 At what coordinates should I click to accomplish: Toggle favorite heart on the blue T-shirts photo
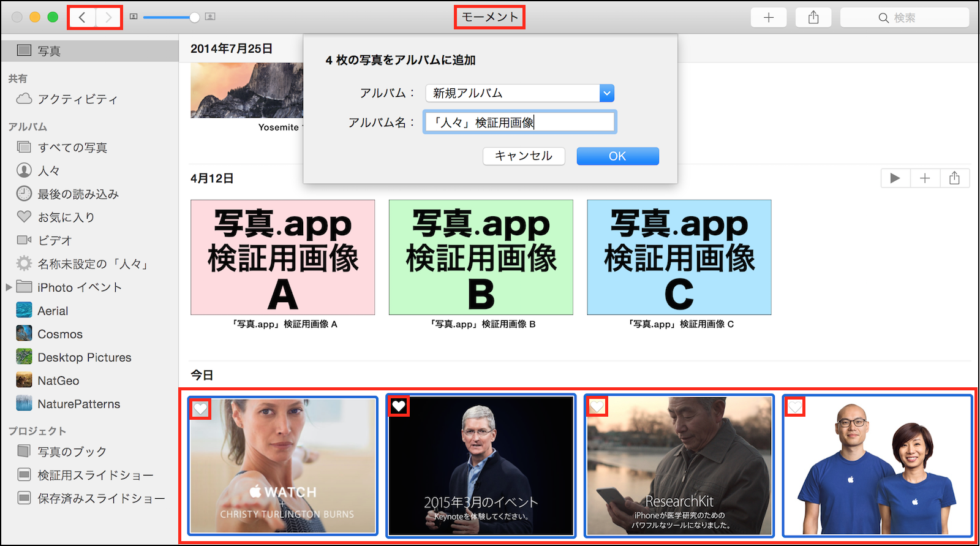point(795,406)
